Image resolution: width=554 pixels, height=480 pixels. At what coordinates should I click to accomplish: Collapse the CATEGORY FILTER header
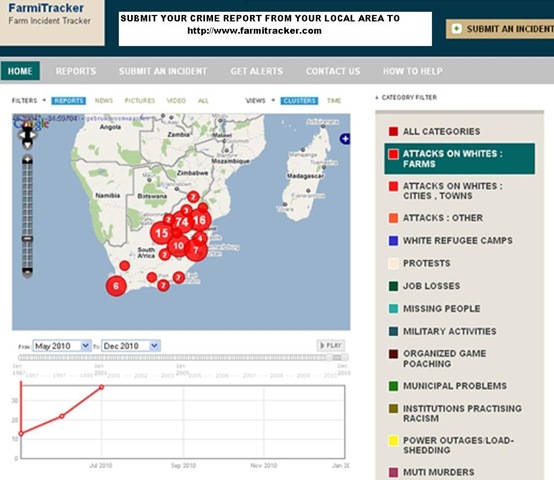coord(406,97)
